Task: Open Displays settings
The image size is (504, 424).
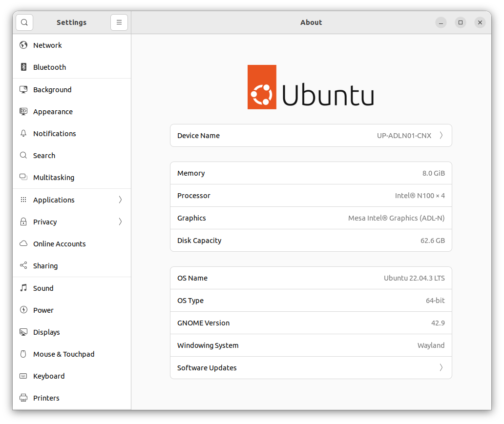Action: click(x=72, y=332)
